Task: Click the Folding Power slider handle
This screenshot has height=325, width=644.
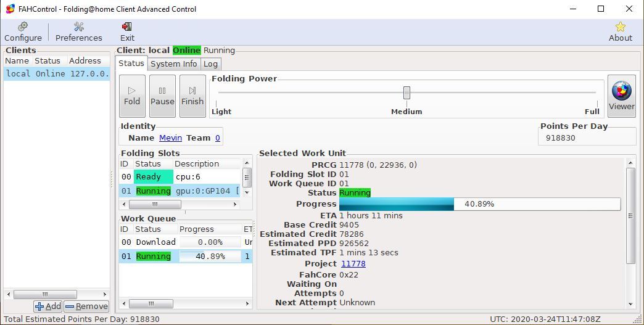Action: click(407, 93)
